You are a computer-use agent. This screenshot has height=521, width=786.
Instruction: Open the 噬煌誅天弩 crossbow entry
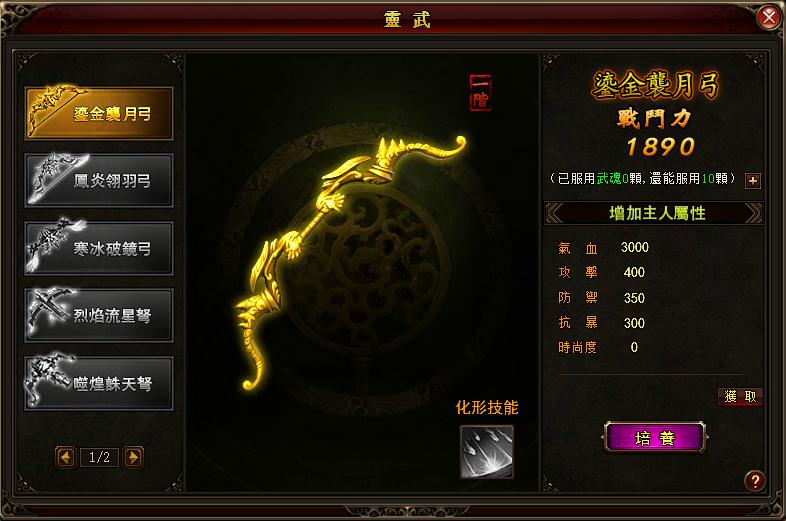pyautogui.click(x=99, y=383)
